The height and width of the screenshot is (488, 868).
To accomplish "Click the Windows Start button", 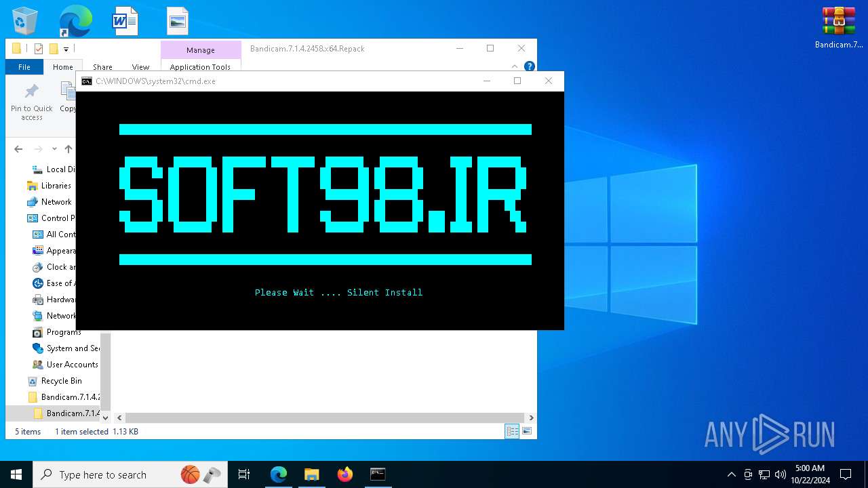I will [16, 474].
